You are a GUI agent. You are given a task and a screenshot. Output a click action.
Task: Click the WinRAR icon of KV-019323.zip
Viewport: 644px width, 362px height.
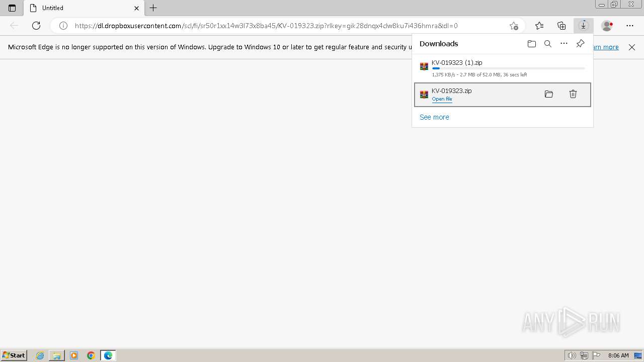[424, 94]
